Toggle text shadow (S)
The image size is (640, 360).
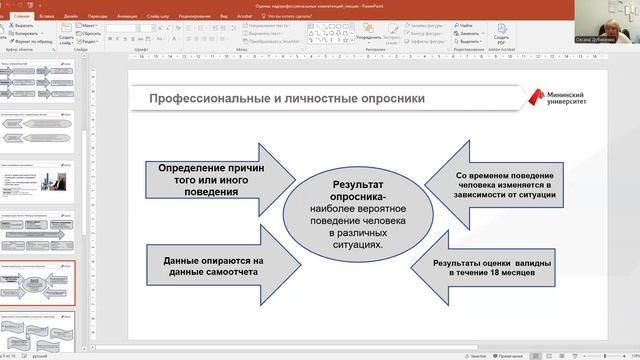(133, 39)
